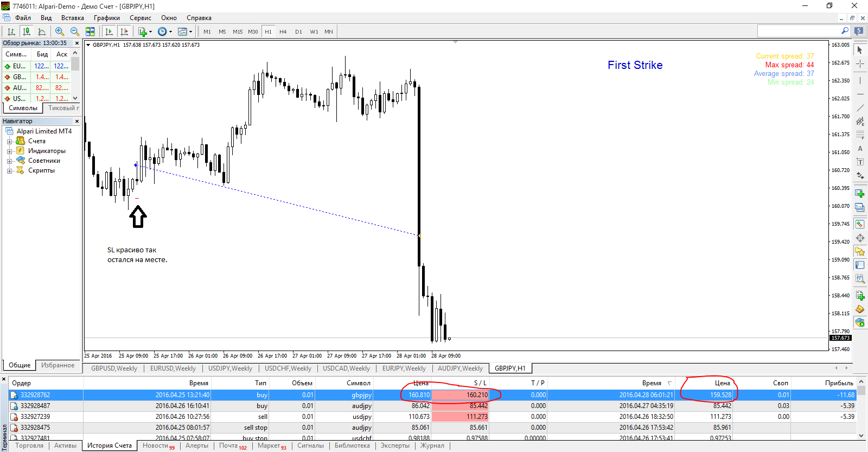This screenshot has width=868, height=452.
Task: Expand Советники tree node
Action: (x=9, y=161)
